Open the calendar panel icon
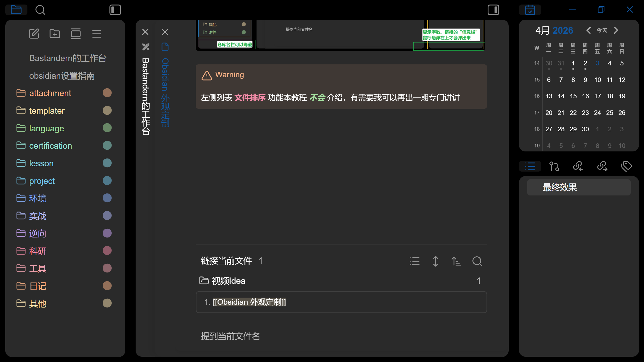The image size is (644, 362). point(530,10)
